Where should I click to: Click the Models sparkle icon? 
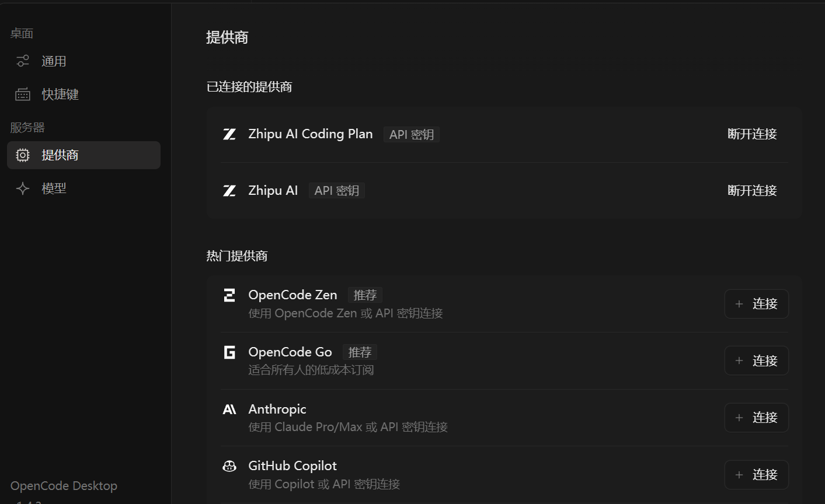[23, 188]
